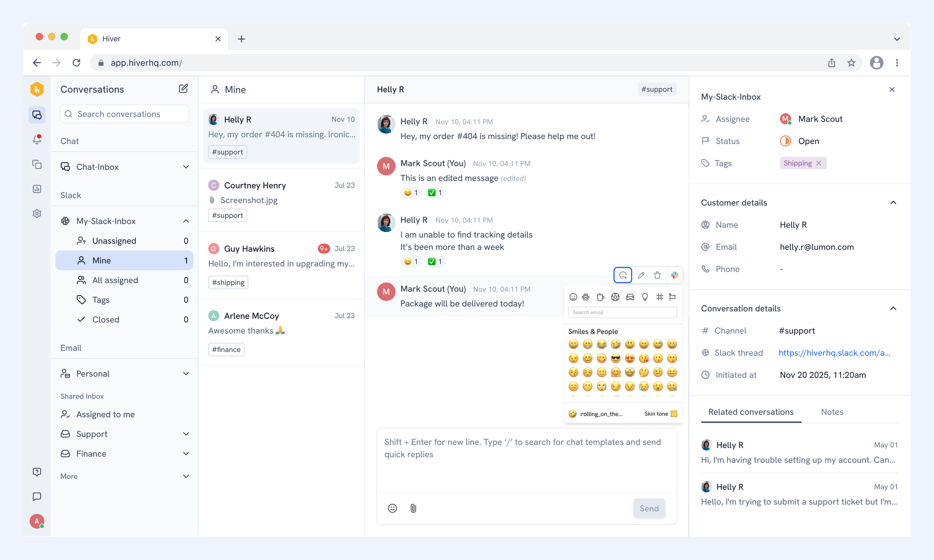Open message in Slack via Slack icon
Image resolution: width=934 pixels, height=560 pixels.
[674, 275]
